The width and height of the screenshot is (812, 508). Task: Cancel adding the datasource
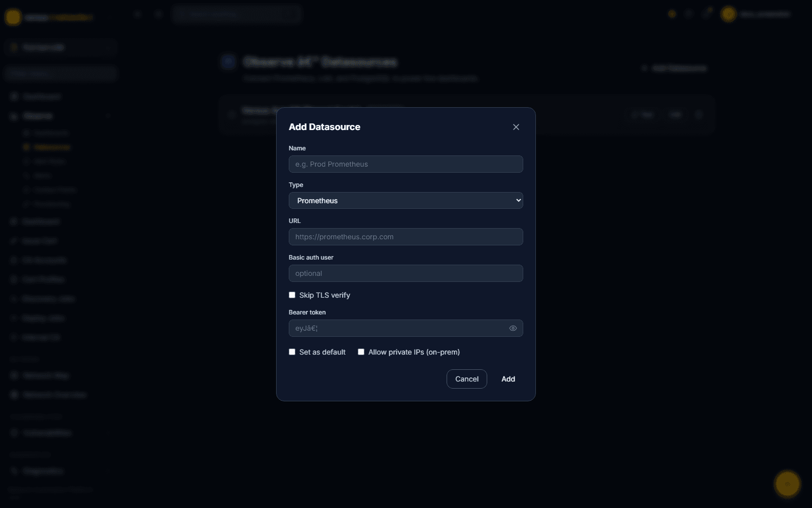466,379
